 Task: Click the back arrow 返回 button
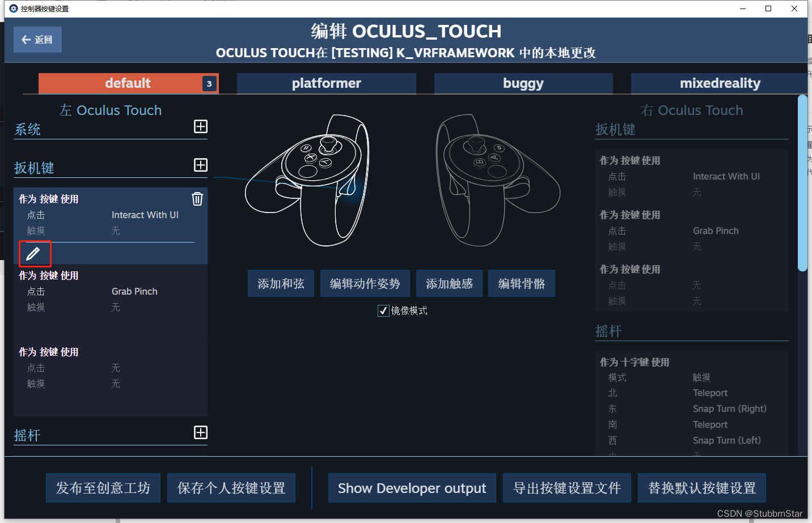(x=37, y=40)
